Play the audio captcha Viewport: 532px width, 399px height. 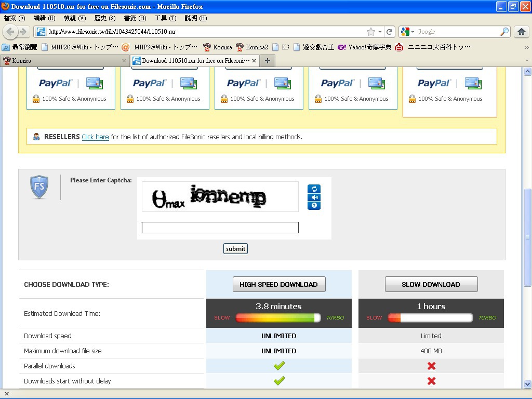click(x=314, y=197)
